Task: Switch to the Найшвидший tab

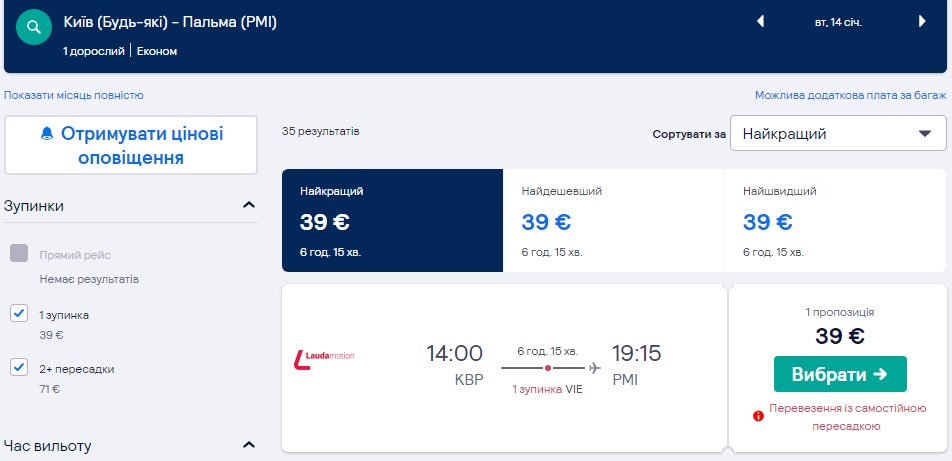Action: pyautogui.click(x=834, y=220)
